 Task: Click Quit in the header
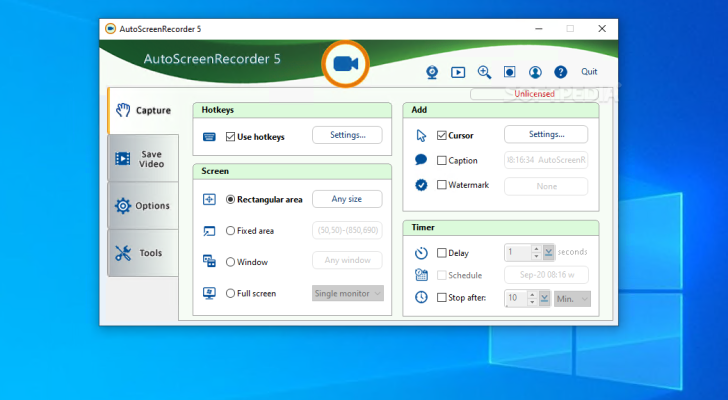(589, 71)
